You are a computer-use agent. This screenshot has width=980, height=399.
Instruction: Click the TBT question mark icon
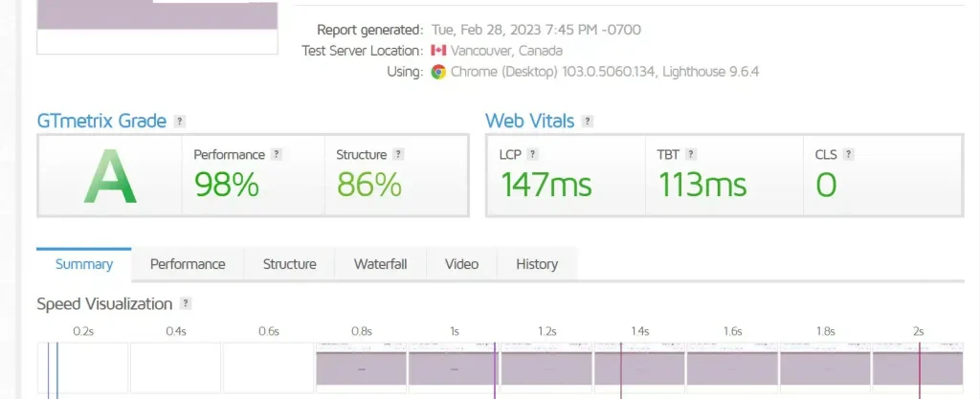[691, 154]
